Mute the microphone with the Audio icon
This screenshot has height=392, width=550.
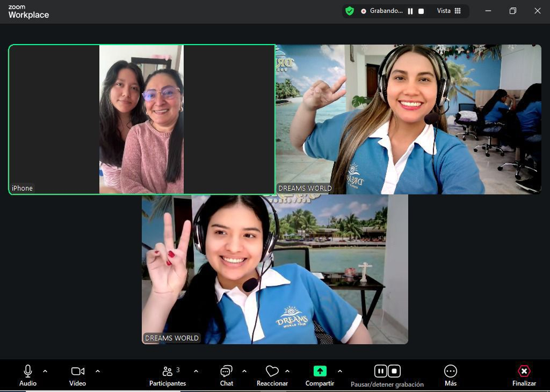pos(28,372)
